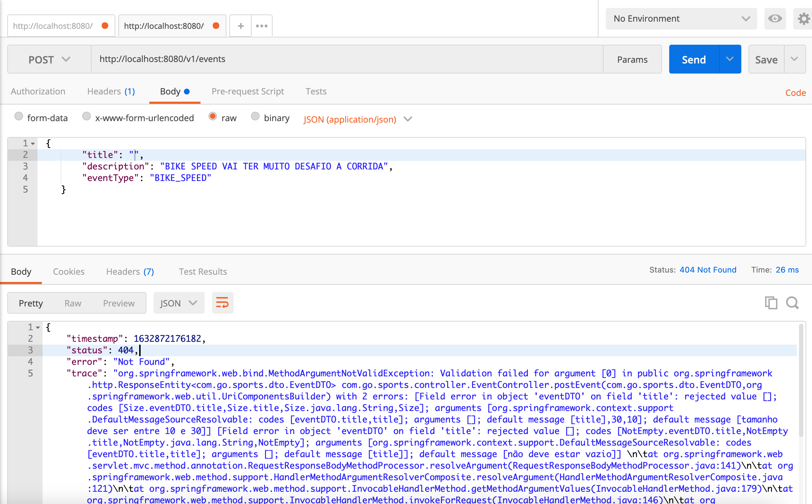Click the environment settings eye icon
The width and height of the screenshot is (812, 504).
pyautogui.click(x=775, y=19)
